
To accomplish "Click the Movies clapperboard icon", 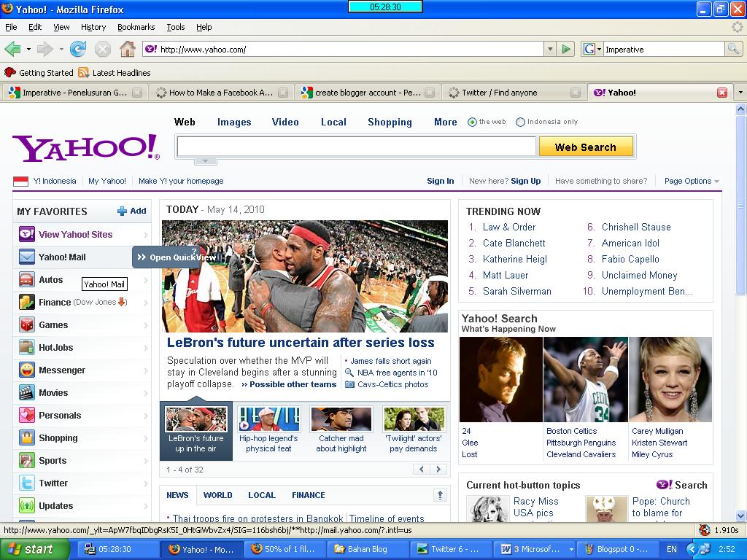I will [x=27, y=393].
